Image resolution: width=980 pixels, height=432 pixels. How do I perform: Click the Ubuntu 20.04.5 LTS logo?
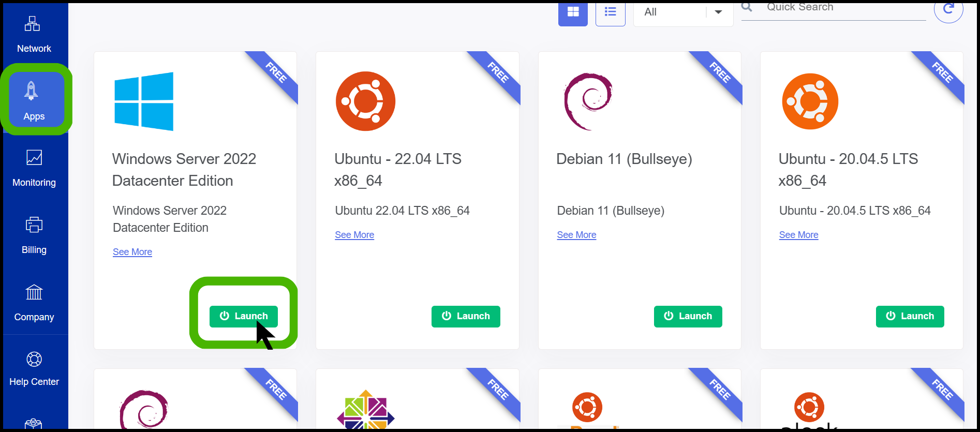coord(810,101)
